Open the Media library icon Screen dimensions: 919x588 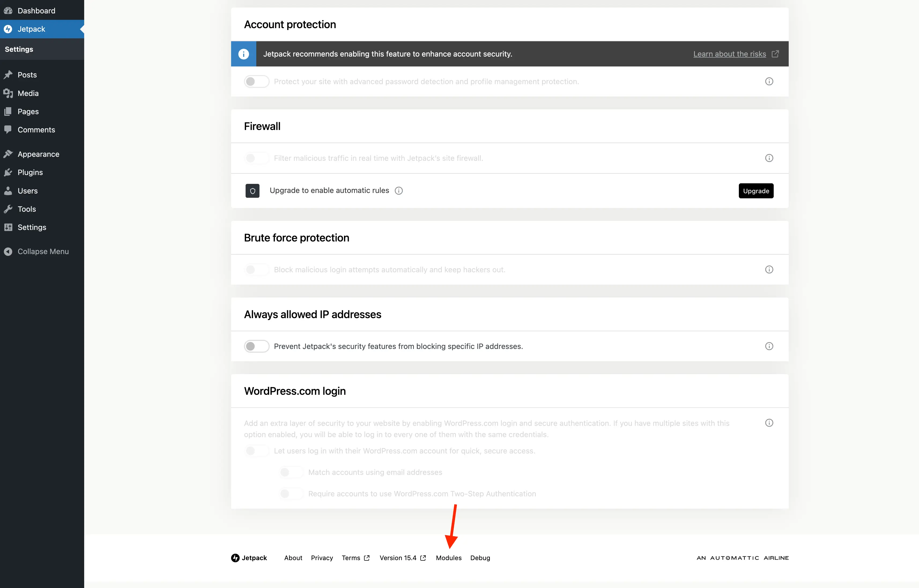pos(8,93)
